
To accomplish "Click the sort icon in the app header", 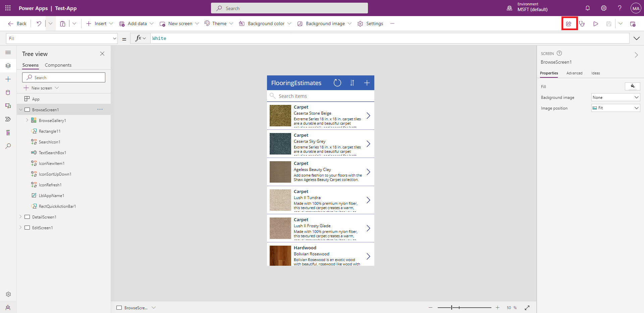I will 352,83.
